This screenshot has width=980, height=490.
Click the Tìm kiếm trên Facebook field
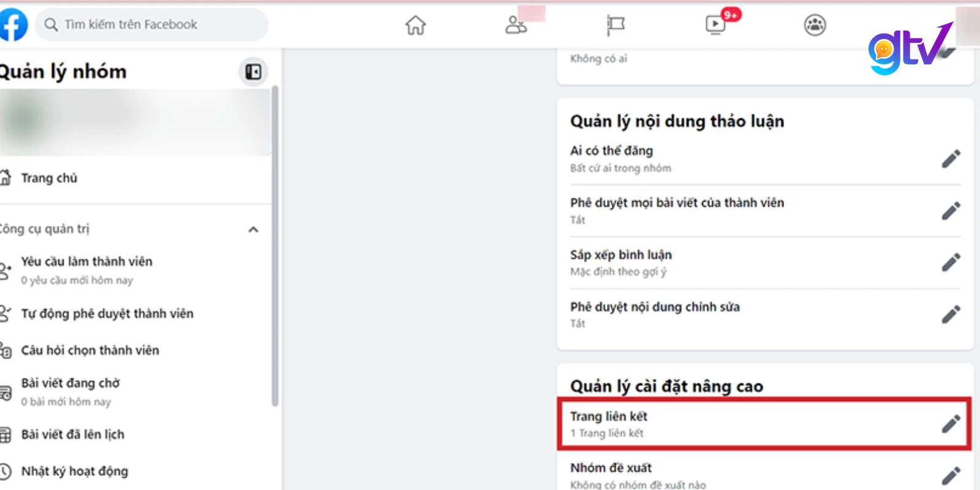pos(152,25)
